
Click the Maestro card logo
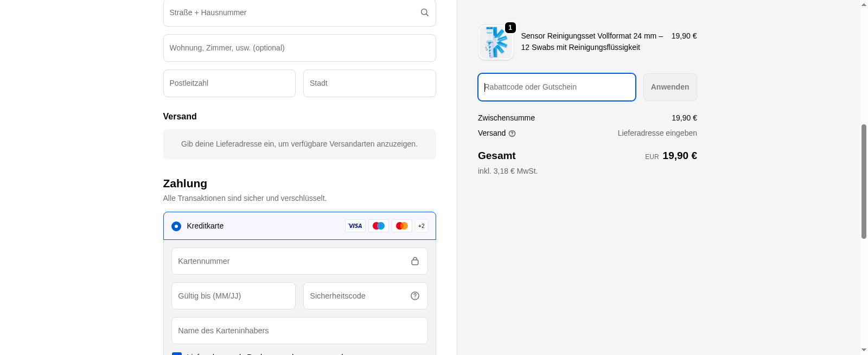(379, 226)
